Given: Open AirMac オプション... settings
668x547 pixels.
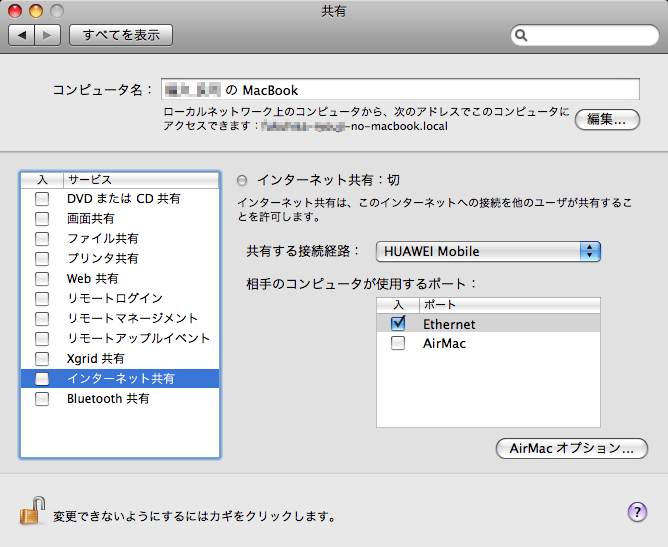Looking at the screenshot, I should coord(572,449).
